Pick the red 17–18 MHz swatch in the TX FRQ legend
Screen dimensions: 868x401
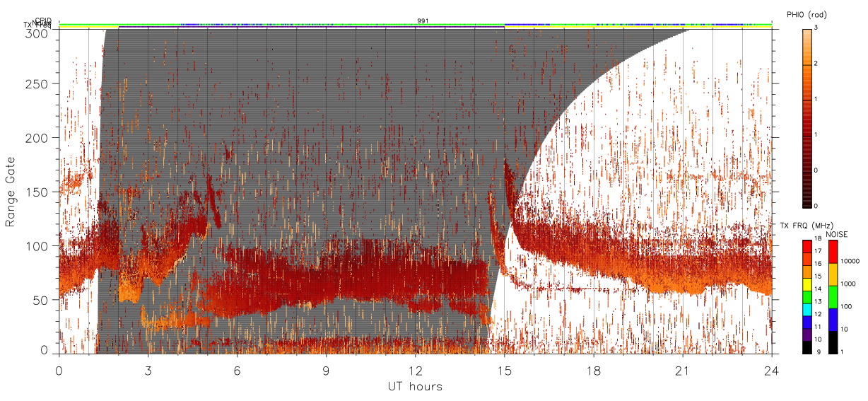809,246
